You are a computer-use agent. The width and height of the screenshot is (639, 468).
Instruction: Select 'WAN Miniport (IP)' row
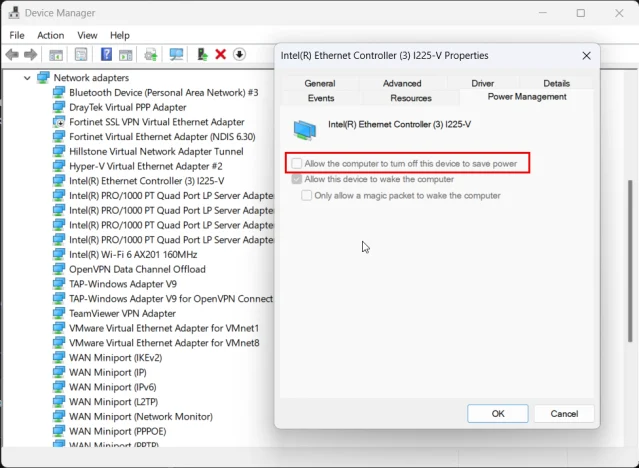(108, 372)
